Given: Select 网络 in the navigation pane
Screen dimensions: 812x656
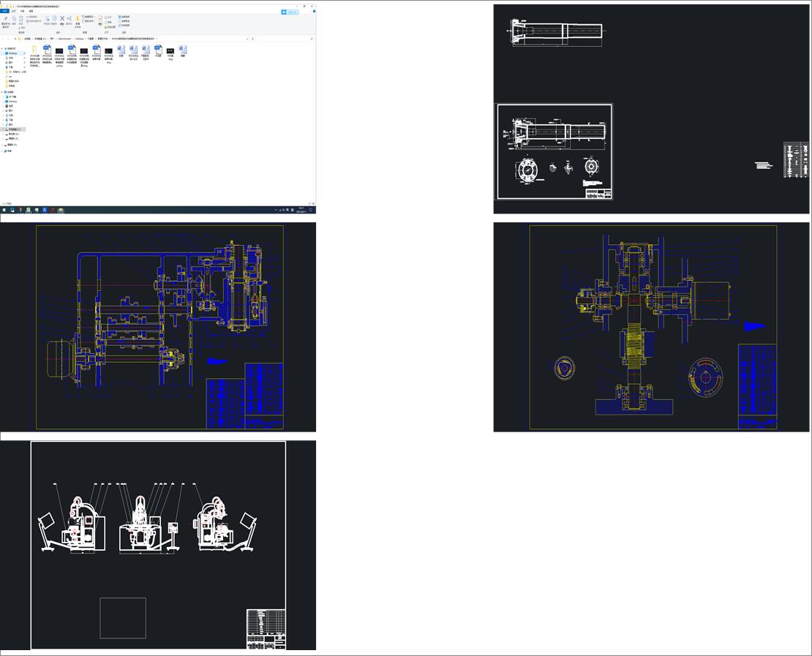Looking at the screenshot, I should point(8,151).
